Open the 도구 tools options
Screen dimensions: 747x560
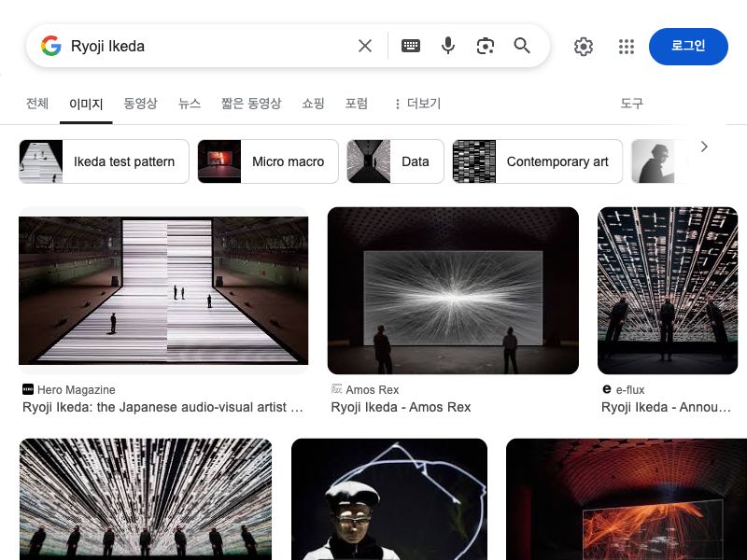coord(632,104)
